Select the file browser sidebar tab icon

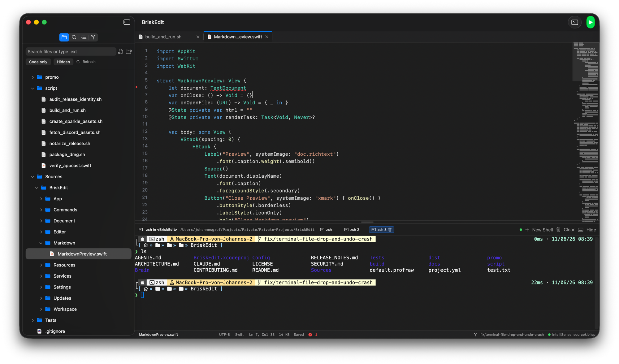pos(64,37)
